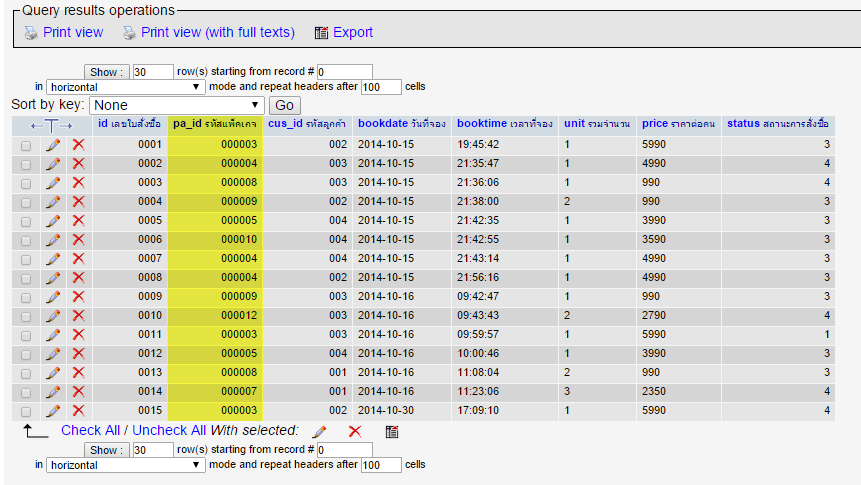The width and height of the screenshot is (861, 485).
Task: Click the With selected red delete icon
Action: 355,432
